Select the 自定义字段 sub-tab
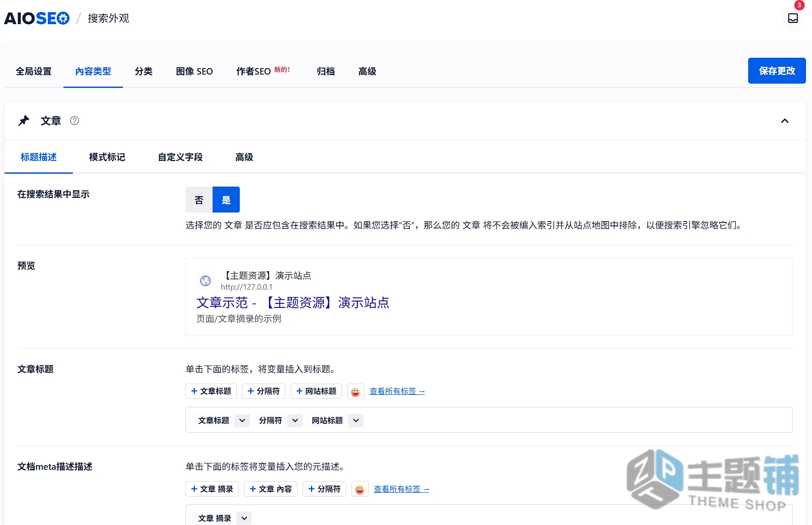Viewport: 812px width, 525px height. (180, 157)
